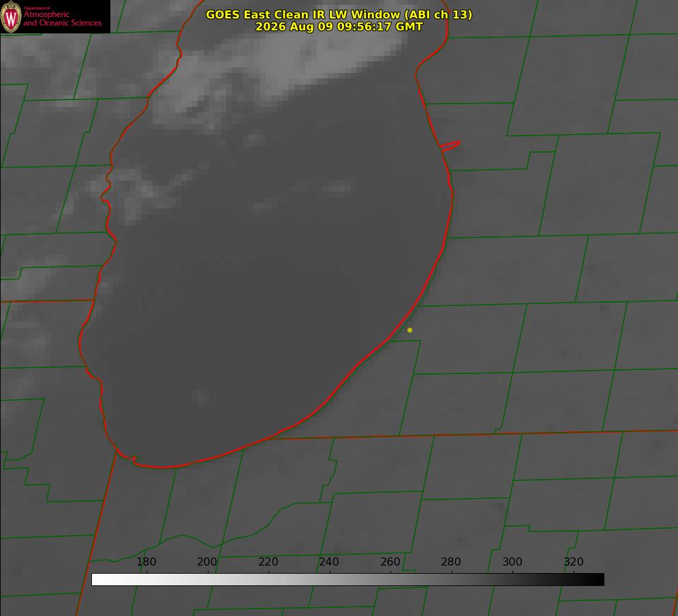Image resolution: width=678 pixels, height=616 pixels.
Task: Click the 2026 Aug 09 timestamp text
Action: point(339,27)
